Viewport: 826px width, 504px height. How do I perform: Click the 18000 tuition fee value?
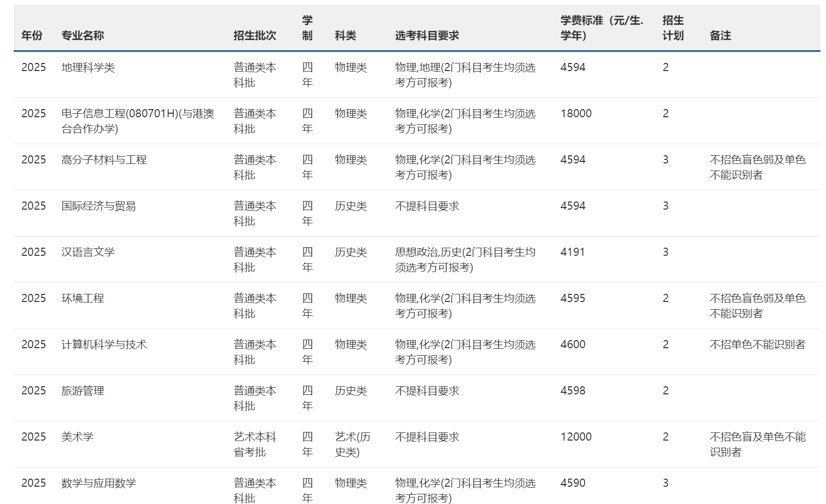click(576, 114)
